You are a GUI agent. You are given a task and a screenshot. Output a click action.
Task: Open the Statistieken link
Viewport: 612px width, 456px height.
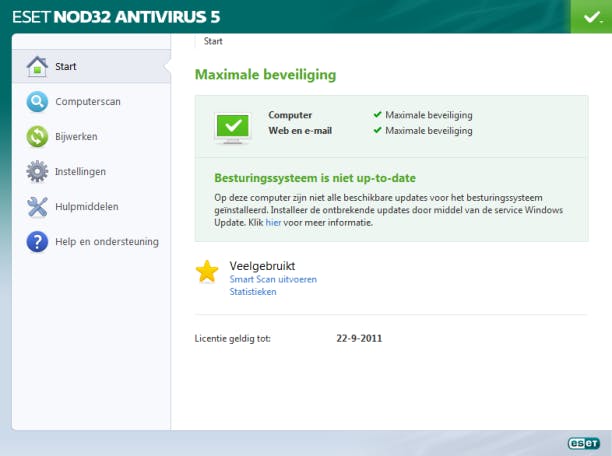click(x=253, y=292)
